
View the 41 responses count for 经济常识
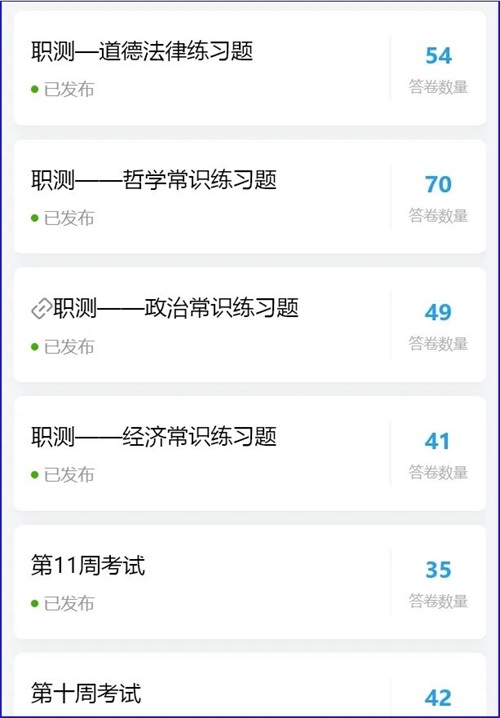click(437, 441)
